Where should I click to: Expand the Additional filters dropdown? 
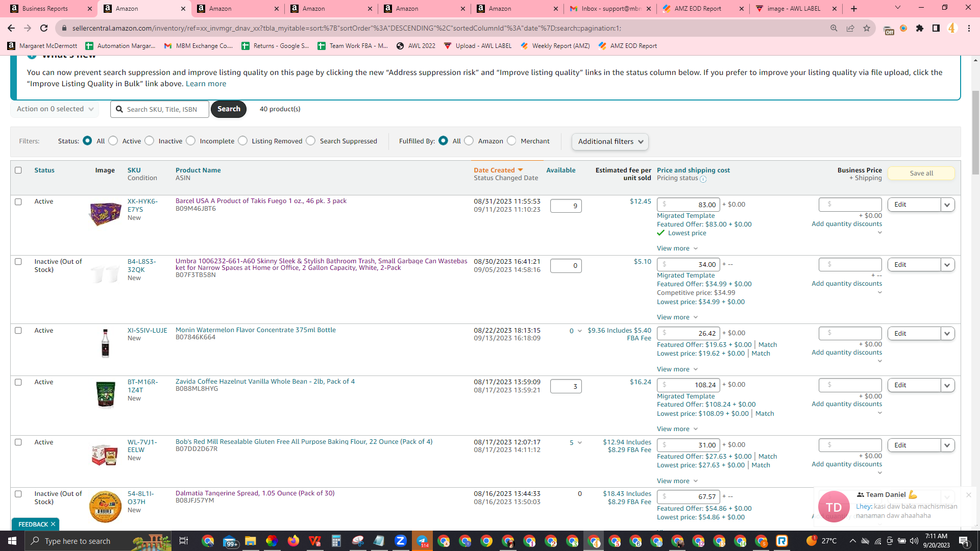pyautogui.click(x=610, y=142)
